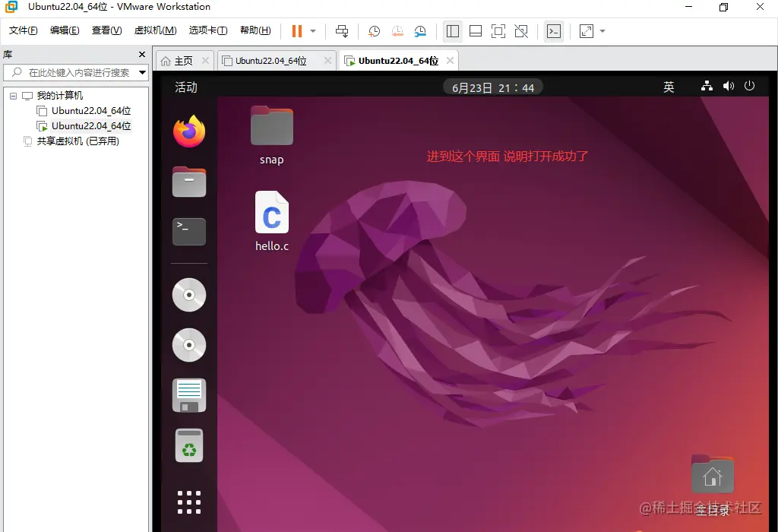Screen dimensions: 778x532
Task: Toggle the console view icon
Action: [554, 30]
